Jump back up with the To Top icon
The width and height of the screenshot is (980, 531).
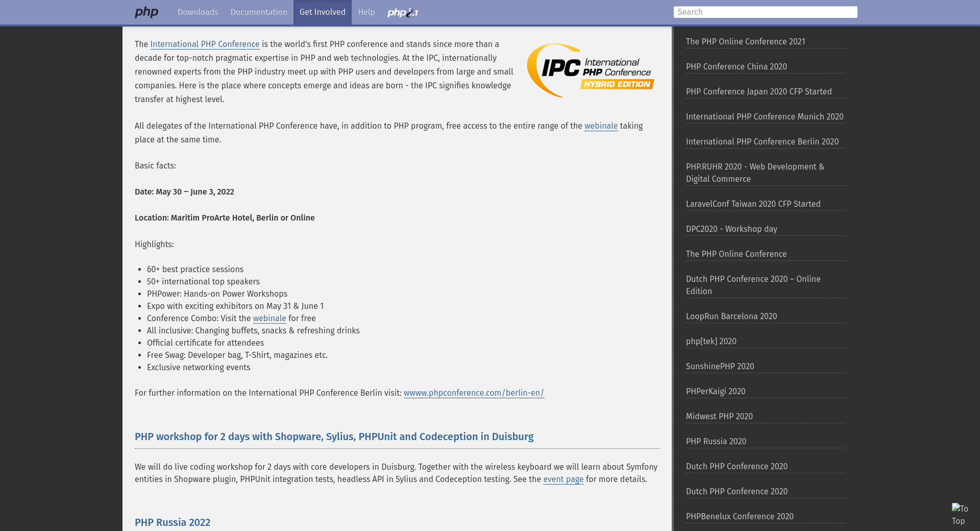click(960, 515)
